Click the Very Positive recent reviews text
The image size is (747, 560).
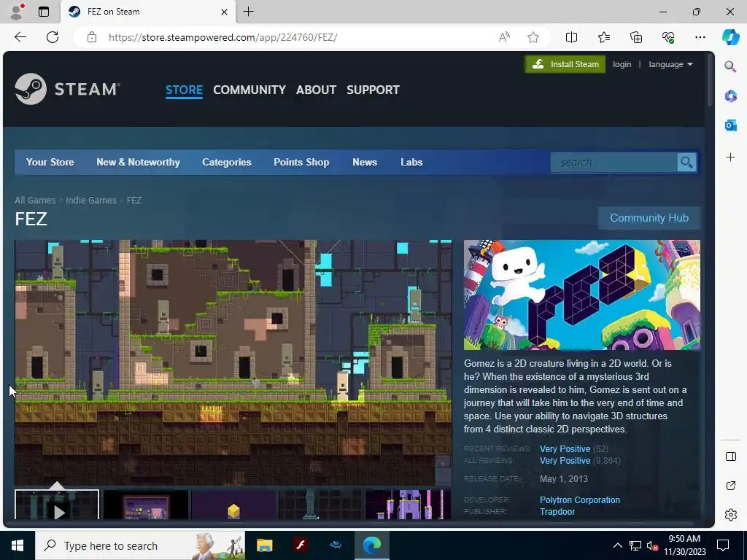point(565,449)
